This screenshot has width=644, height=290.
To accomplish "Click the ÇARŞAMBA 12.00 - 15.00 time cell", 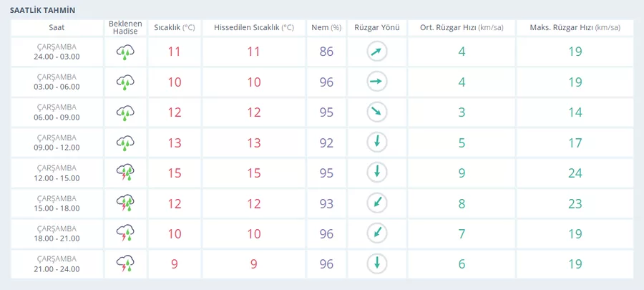I will [x=57, y=173].
